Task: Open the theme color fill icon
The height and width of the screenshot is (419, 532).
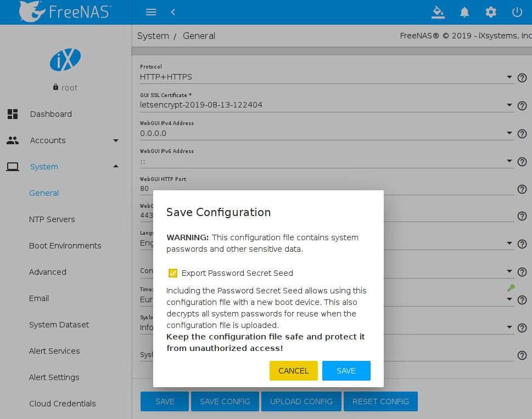Action: (x=438, y=12)
